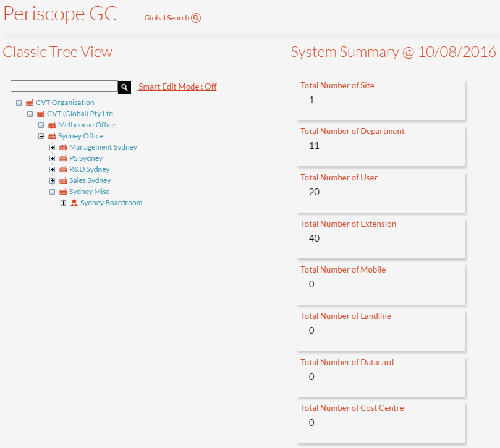
Task: Expand the Management Sydney node
Action: tap(53, 147)
